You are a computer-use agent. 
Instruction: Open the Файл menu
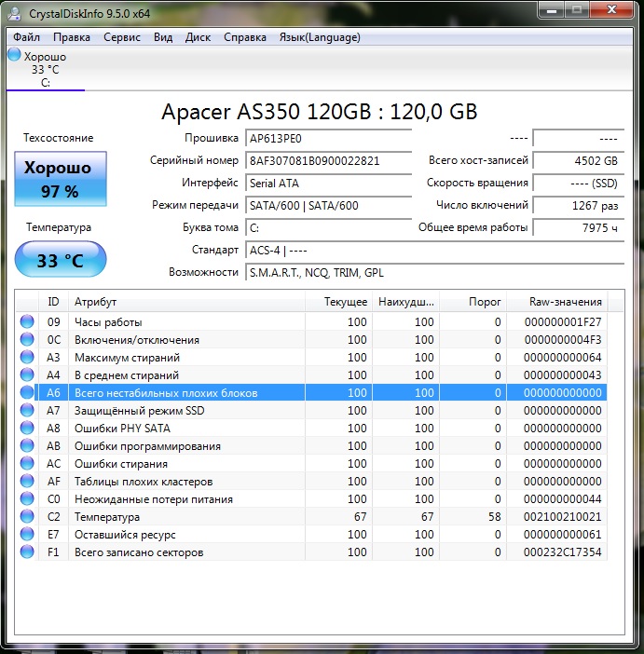tap(26, 37)
